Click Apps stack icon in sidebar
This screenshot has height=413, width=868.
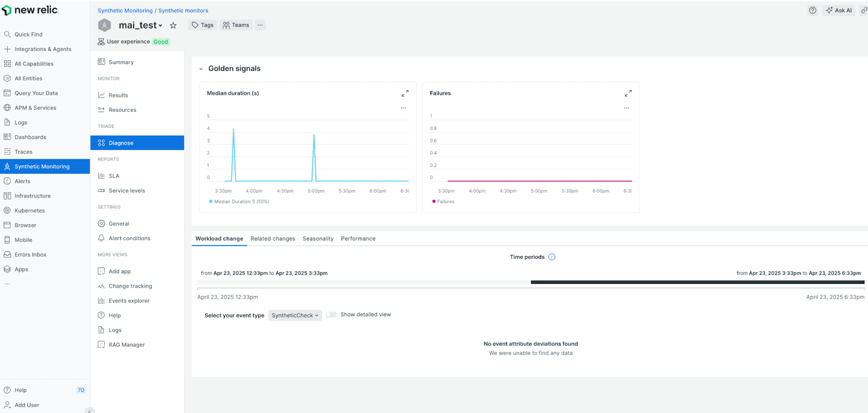(x=7, y=269)
